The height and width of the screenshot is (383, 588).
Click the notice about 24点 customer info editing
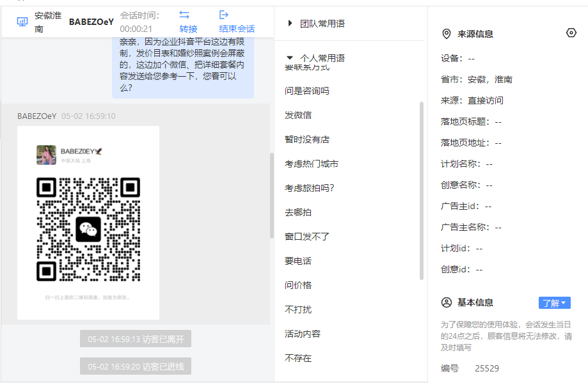tap(506, 336)
